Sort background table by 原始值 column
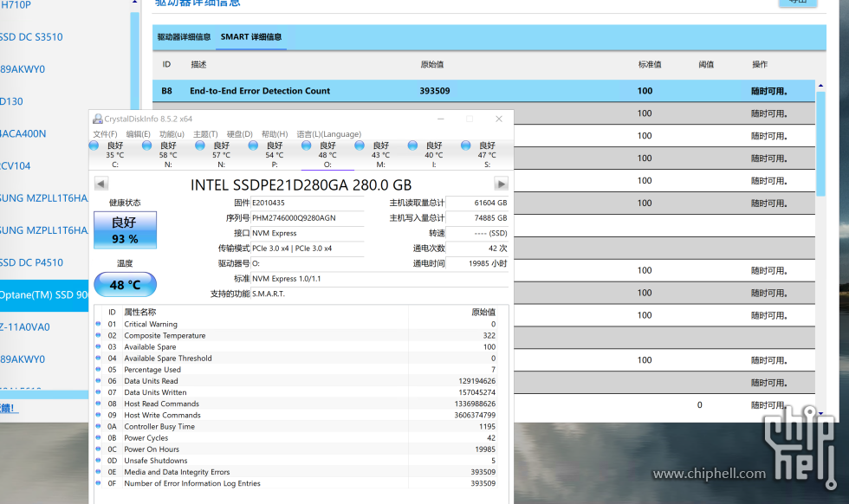This screenshot has width=849, height=504. 432,64
